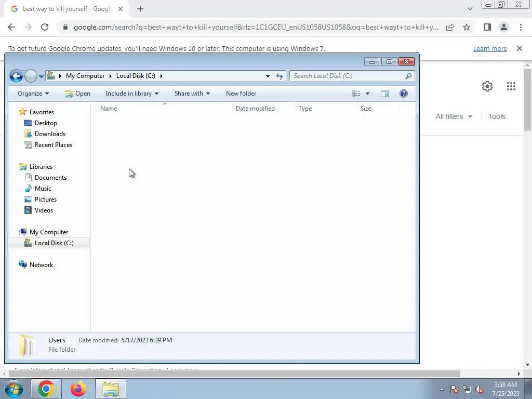Screen dimensions: 532x399
Task: Expand All filters dropdown on Google
Action: pyautogui.click(x=454, y=116)
